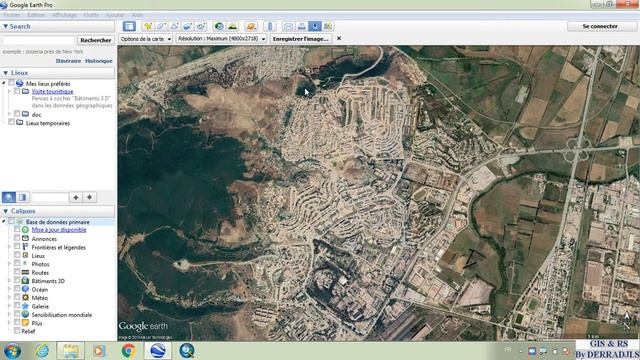Expand the Bâtiments 3D tree node

[x=9, y=281]
